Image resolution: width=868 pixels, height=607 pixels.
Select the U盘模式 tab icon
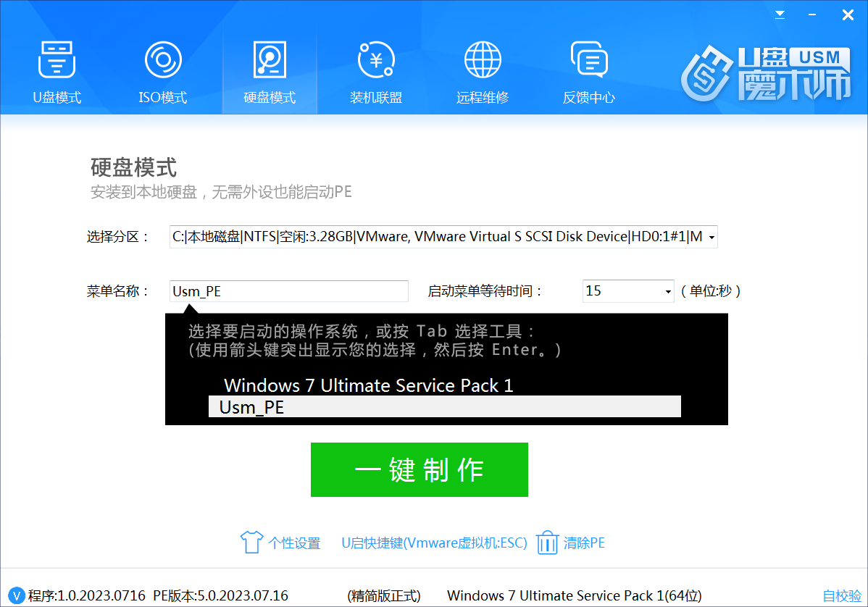coord(57,59)
